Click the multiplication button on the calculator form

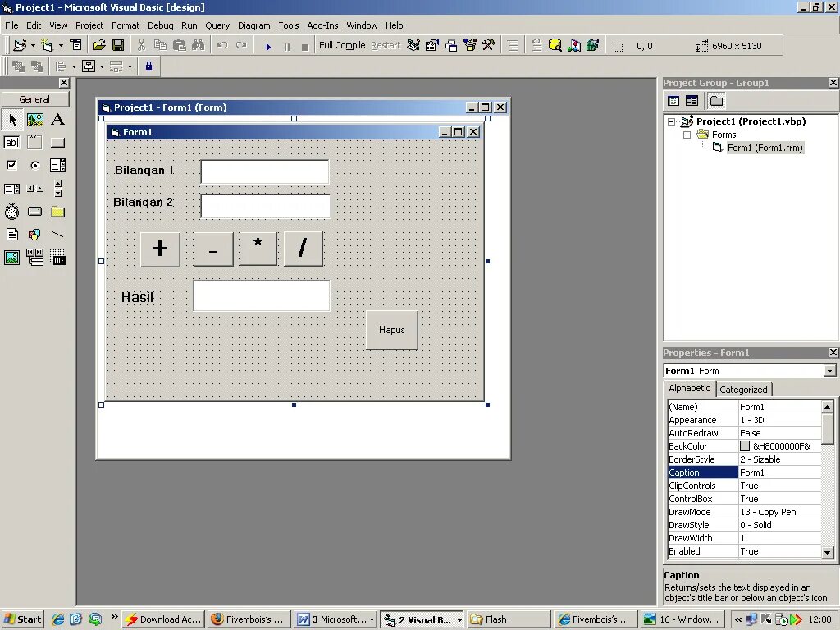(x=257, y=248)
